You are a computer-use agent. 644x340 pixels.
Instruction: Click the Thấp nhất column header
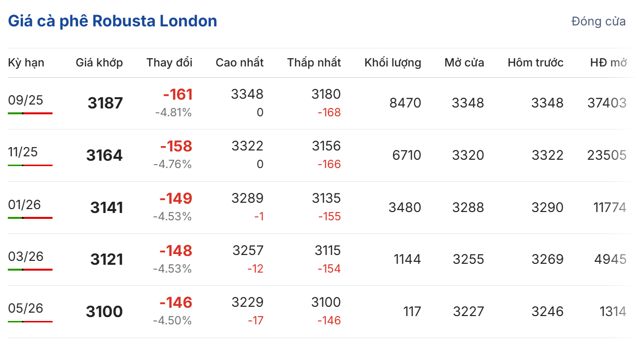pyautogui.click(x=314, y=63)
